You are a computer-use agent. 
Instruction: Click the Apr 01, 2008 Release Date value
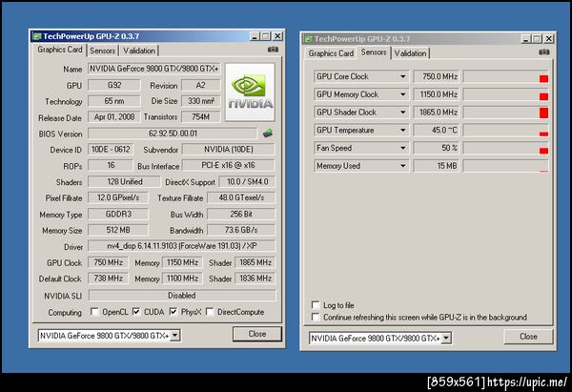tap(114, 116)
